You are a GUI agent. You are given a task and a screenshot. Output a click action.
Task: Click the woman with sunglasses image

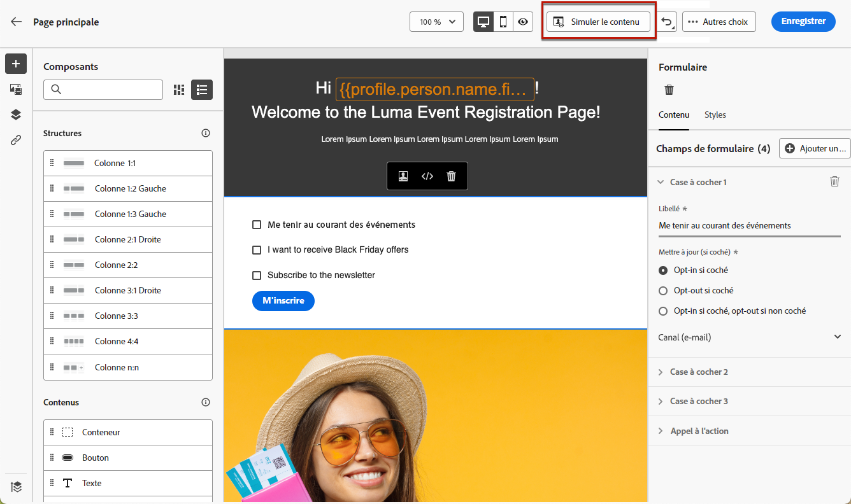[x=436, y=416]
